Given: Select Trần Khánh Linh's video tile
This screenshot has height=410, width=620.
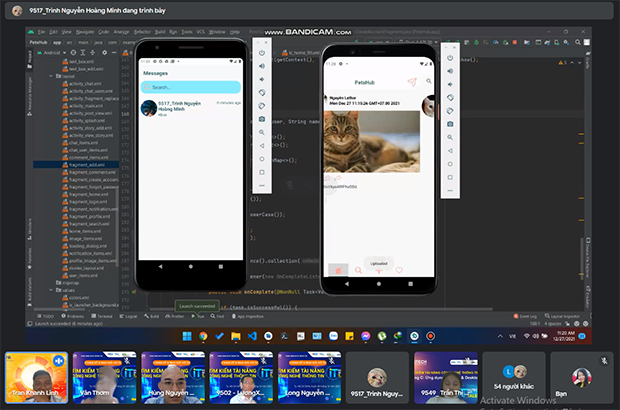Looking at the screenshot, I should tap(35, 375).
